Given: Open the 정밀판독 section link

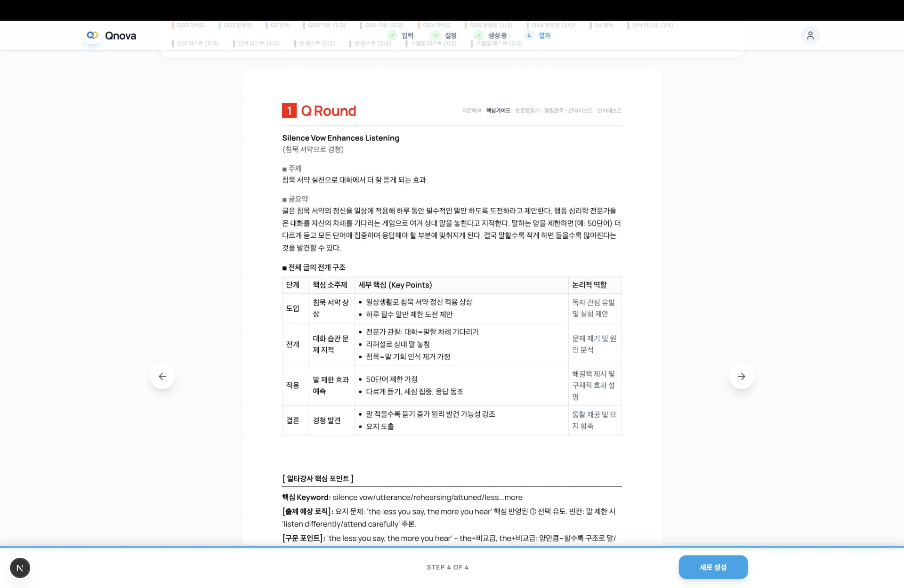Looking at the screenshot, I should (x=554, y=111).
